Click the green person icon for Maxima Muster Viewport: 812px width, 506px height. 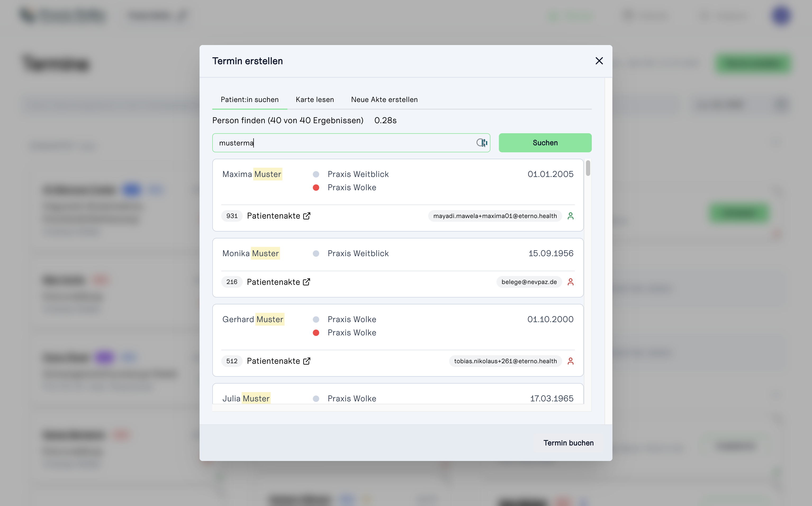[x=571, y=216]
